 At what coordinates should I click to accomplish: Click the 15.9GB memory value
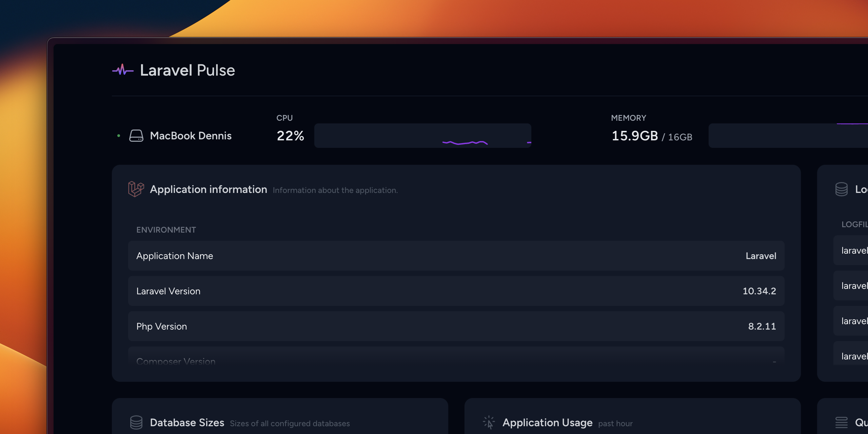(x=635, y=136)
